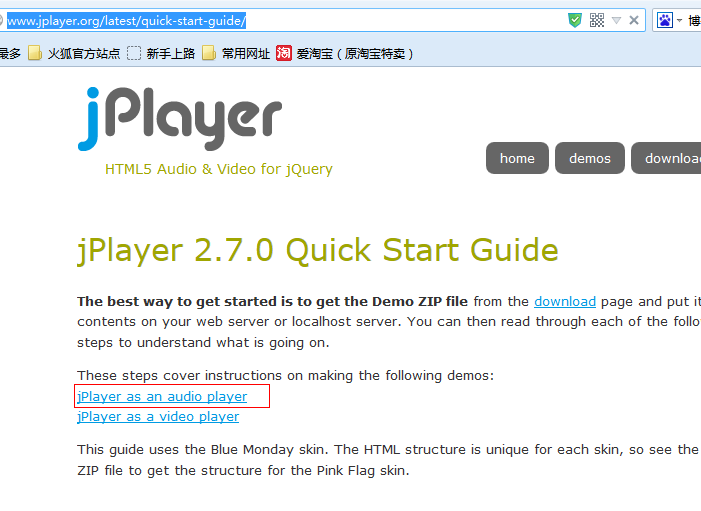Click the green shield security icon
Screen dimensions: 701x511
[575, 20]
